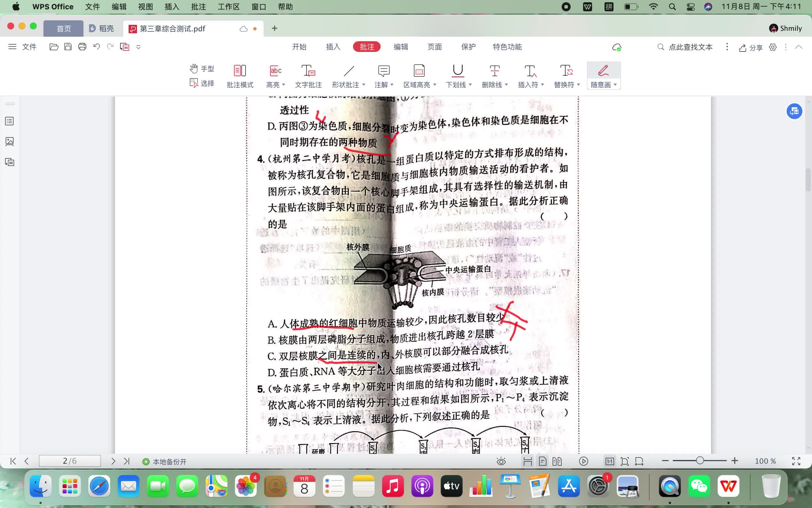Select the Hand (手型) tool
The image size is (812, 508).
coord(202,69)
